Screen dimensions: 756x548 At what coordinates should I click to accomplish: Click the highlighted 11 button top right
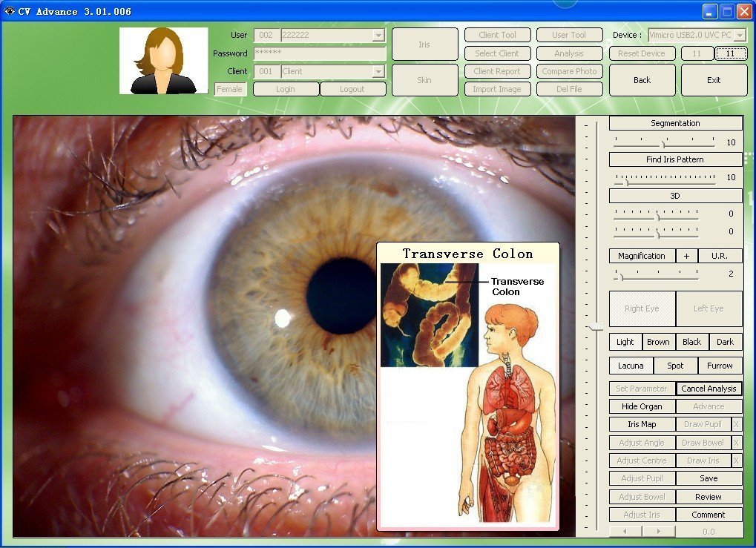(732, 53)
